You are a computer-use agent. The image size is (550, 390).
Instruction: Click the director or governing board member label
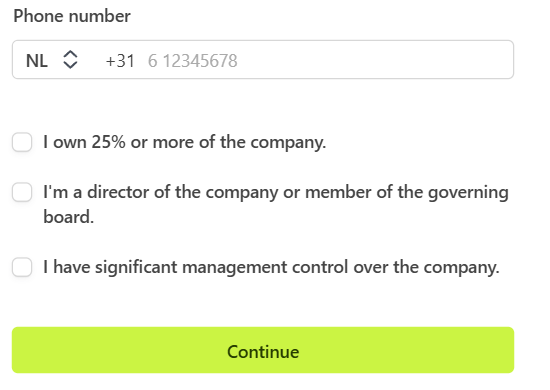click(x=276, y=204)
